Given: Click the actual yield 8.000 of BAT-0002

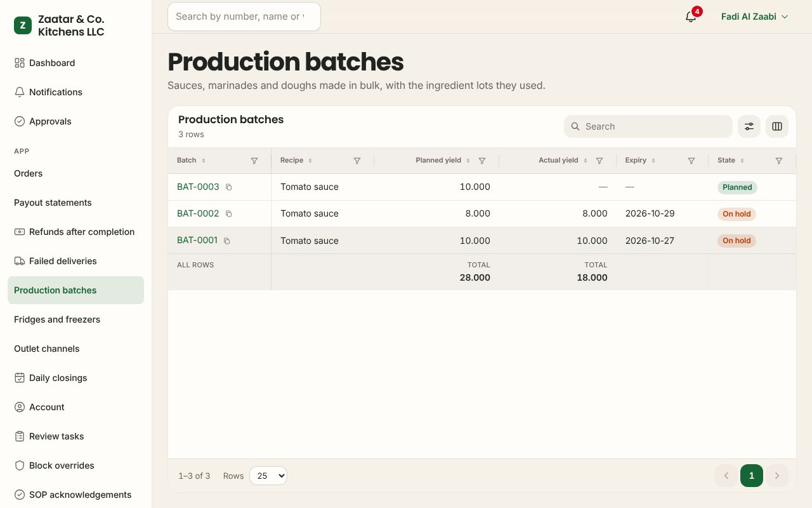Looking at the screenshot, I should (x=595, y=213).
